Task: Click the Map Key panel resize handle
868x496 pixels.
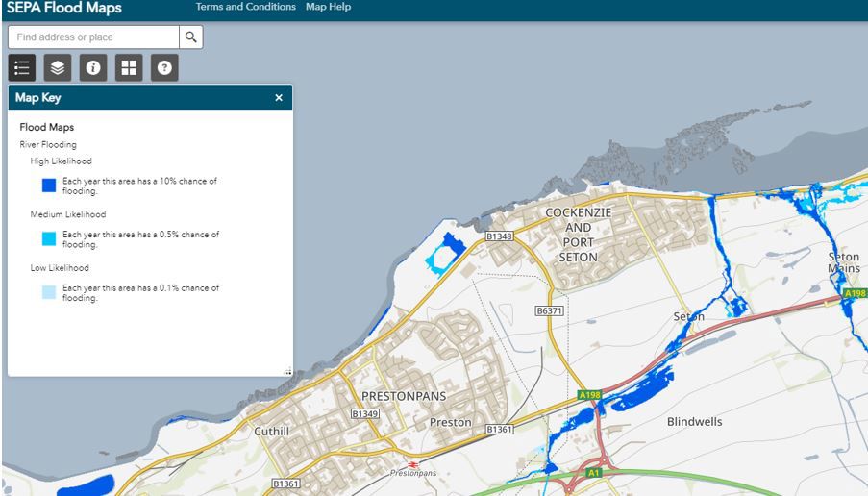Action: point(286,371)
